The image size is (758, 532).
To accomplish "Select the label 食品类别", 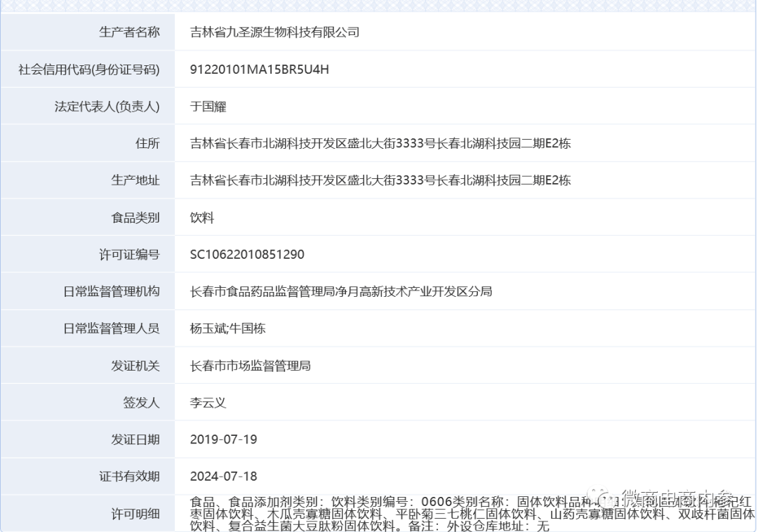I will (x=135, y=218).
